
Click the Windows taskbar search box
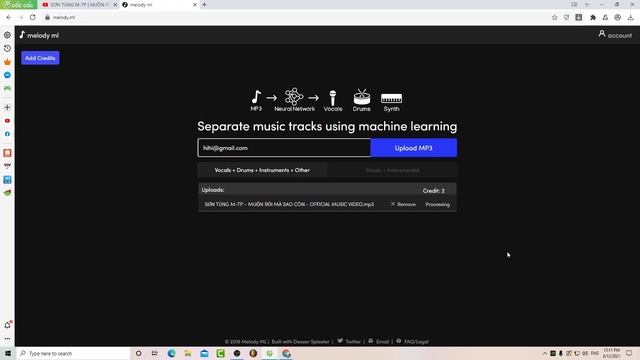73,353
